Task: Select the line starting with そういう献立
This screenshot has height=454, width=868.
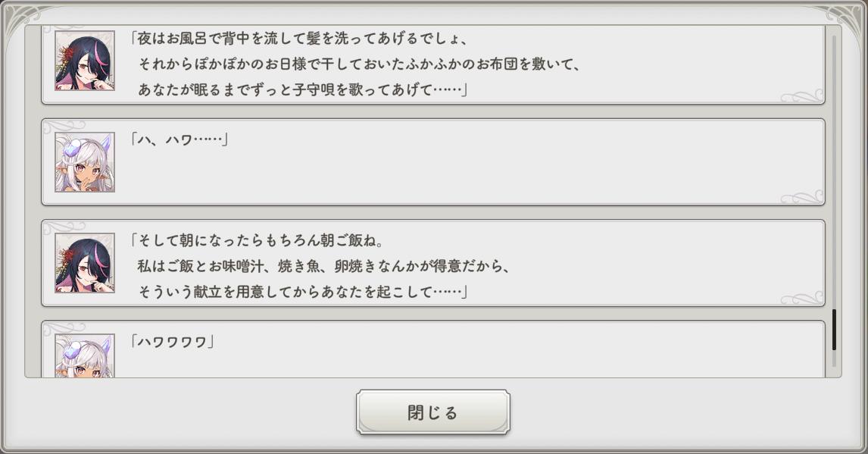Action: [301, 292]
